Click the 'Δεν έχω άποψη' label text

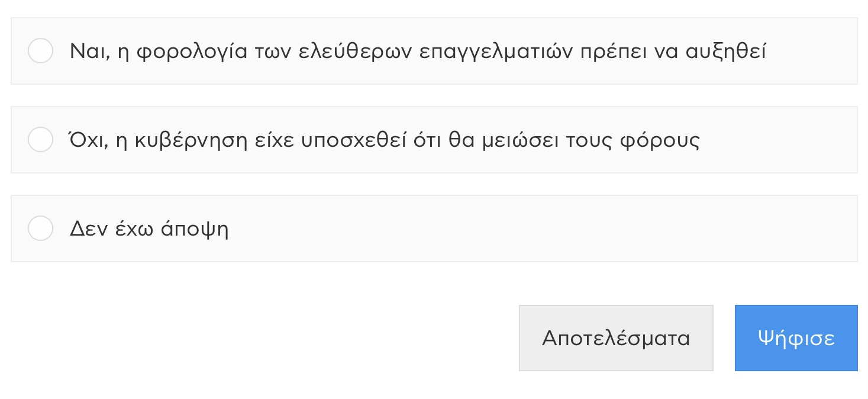click(149, 229)
